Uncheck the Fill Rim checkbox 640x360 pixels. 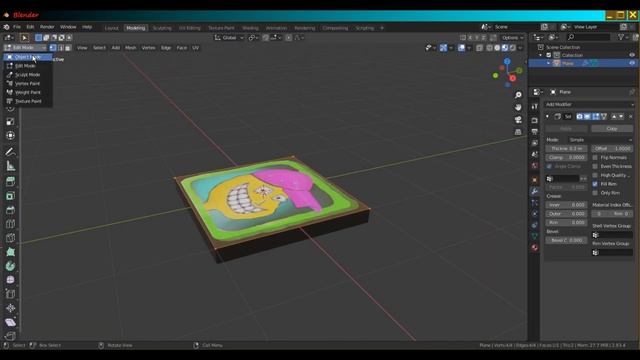(x=595, y=184)
